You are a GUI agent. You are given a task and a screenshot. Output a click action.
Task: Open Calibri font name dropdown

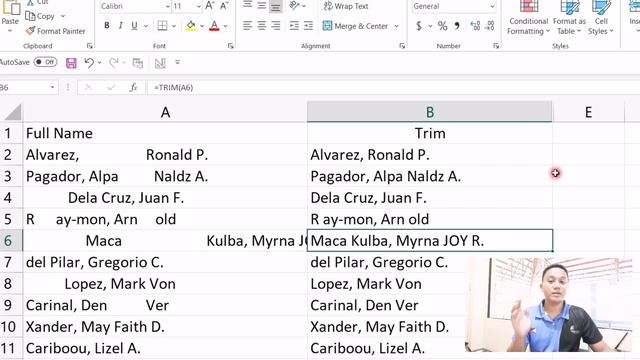pos(167,7)
